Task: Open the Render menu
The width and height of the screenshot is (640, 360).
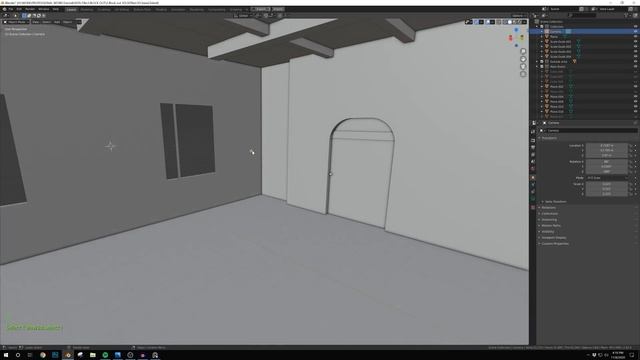Action: pos(30,9)
